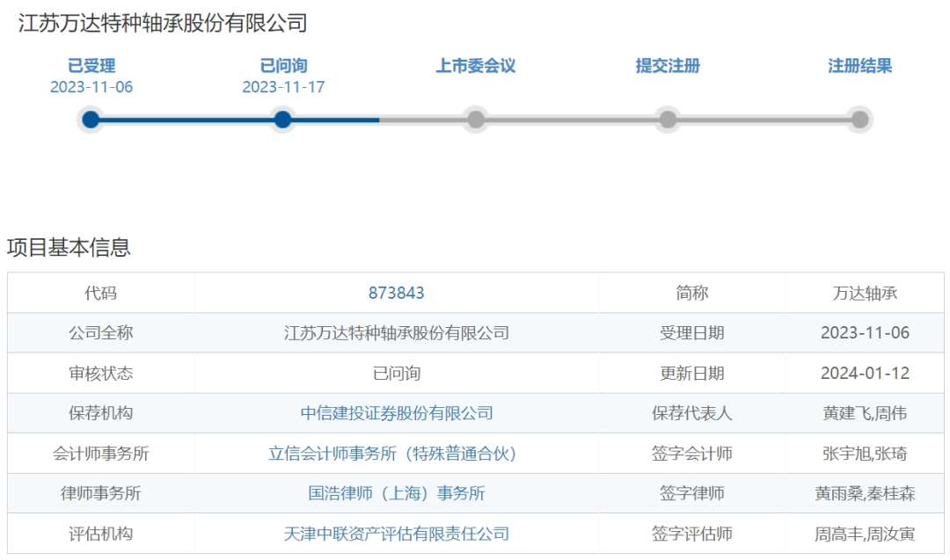
Task: Select the blue dot under 已问询
Action: click(282, 120)
